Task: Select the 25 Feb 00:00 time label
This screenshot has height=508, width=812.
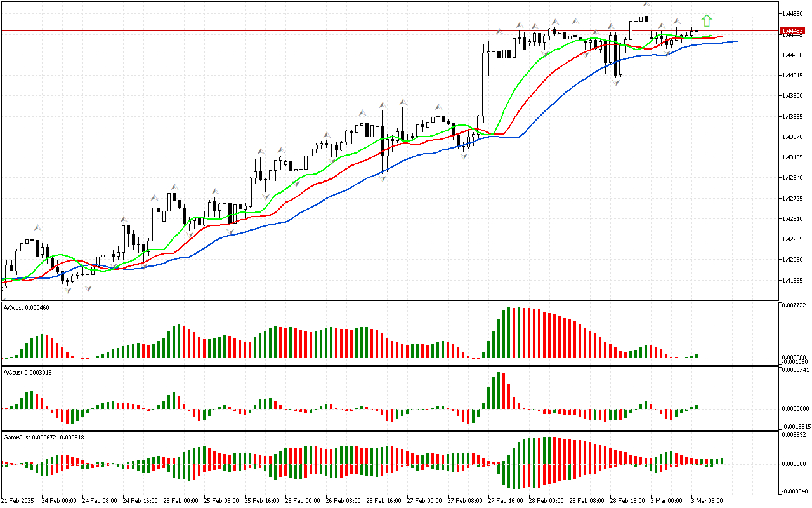Action: (x=181, y=501)
